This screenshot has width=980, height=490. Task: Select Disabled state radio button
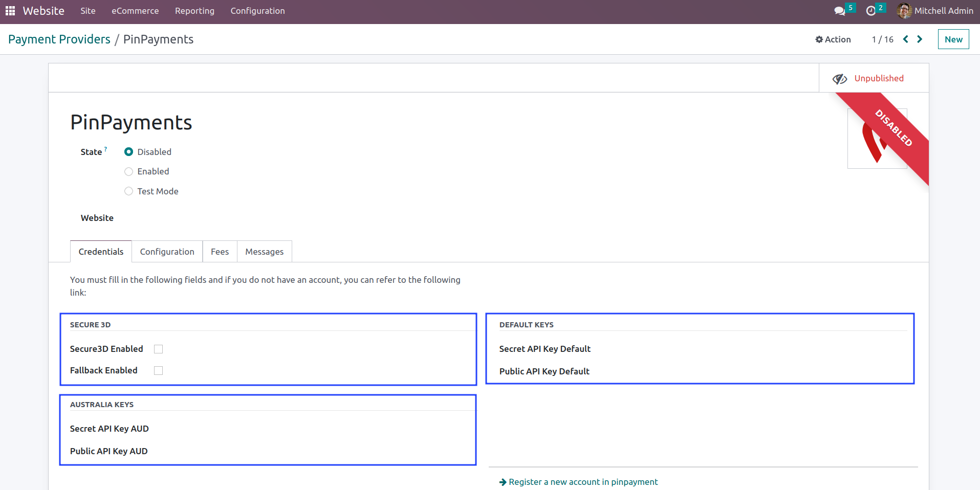[129, 152]
